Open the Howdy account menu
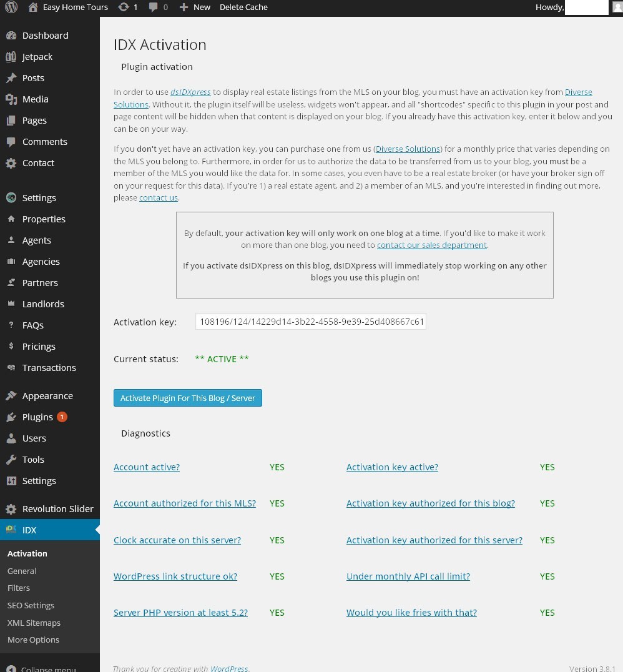The height and width of the screenshot is (672, 623). pyautogui.click(x=549, y=7)
